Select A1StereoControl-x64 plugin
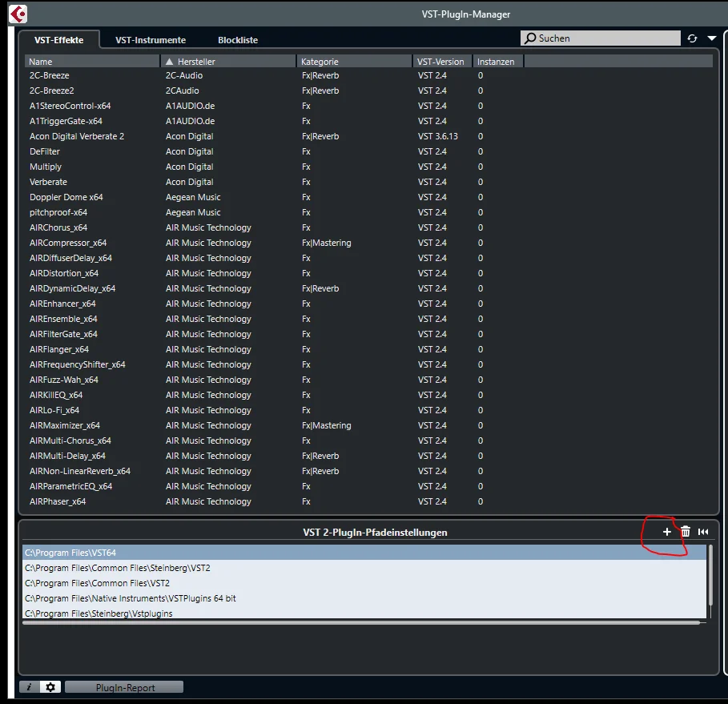The width and height of the screenshot is (728, 704). point(369,106)
